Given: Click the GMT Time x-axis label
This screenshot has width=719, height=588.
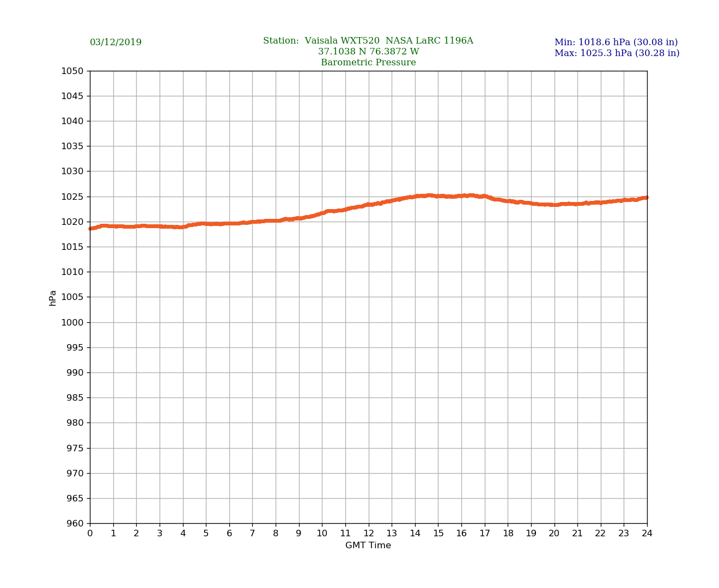Looking at the screenshot, I should click(x=368, y=546).
